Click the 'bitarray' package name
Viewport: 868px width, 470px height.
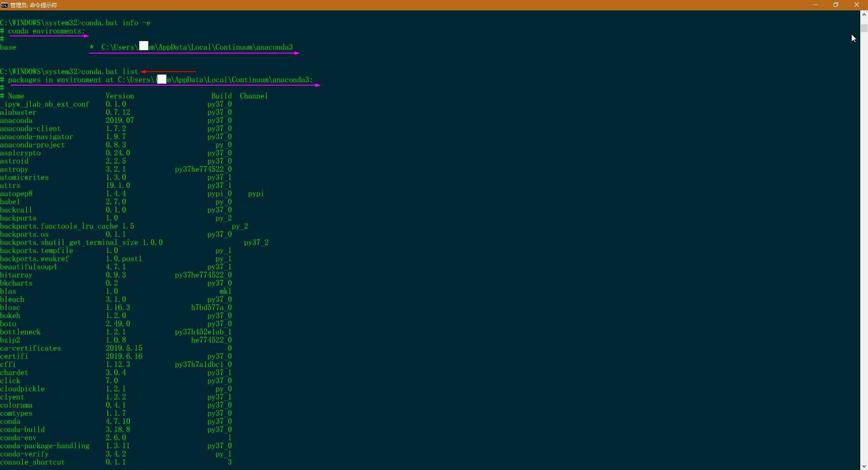click(16, 275)
